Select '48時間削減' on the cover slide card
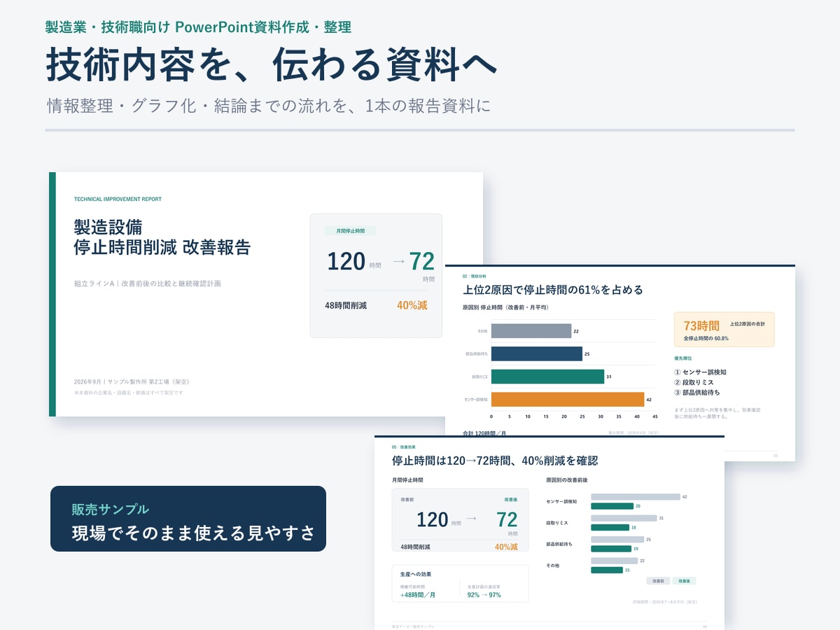Image resolution: width=840 pixels, height=630 pixels. (x=346, y=306)
